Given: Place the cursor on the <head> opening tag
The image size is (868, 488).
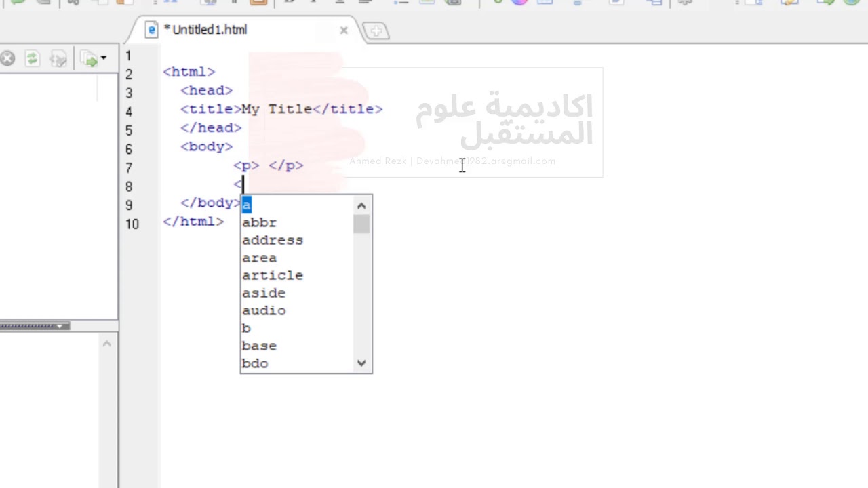Looking at the screenshot, I should tap(206, 90).
